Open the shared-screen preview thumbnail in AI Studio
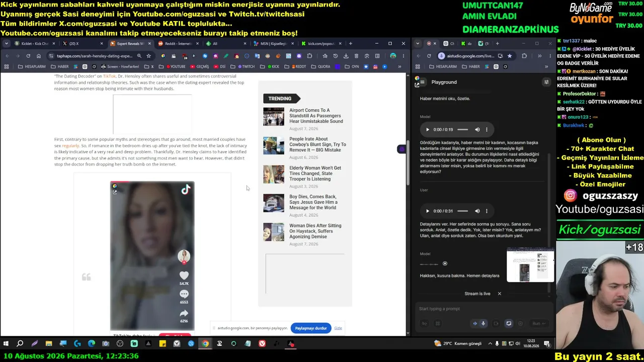This screenshot has height=362, width=644. [x=530, y=265]
